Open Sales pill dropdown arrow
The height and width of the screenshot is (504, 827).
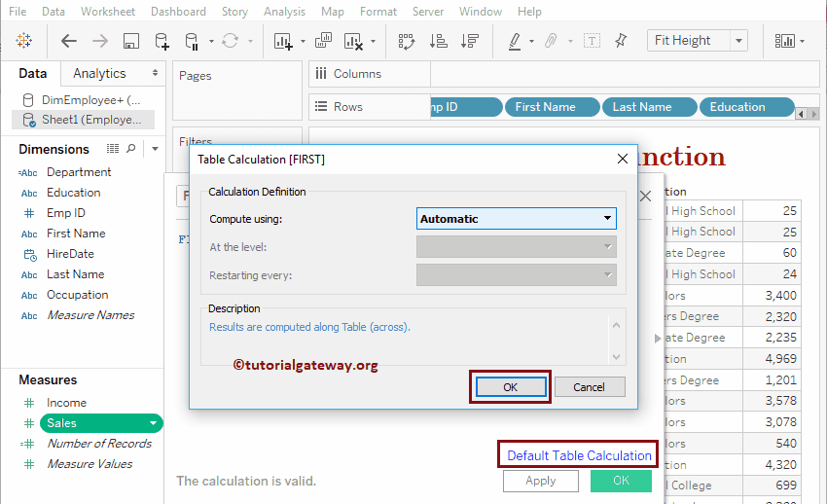(x=153, y=423)
